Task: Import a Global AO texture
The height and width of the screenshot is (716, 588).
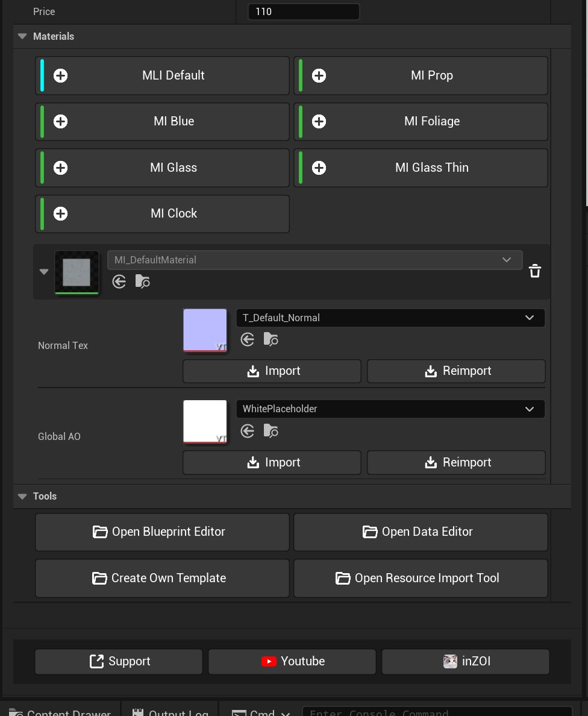Action: pyautogui.click(x=272, y=463)
